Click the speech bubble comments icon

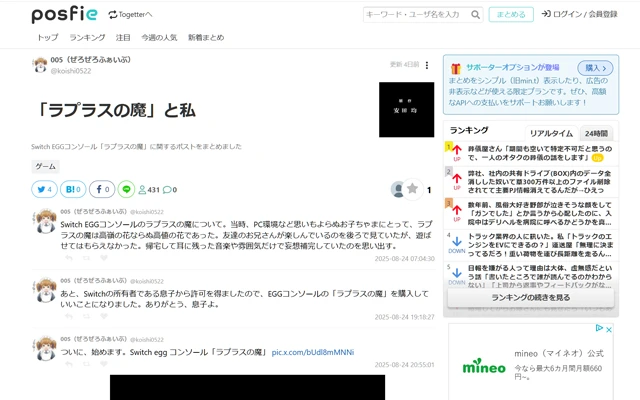coord(169,190)
